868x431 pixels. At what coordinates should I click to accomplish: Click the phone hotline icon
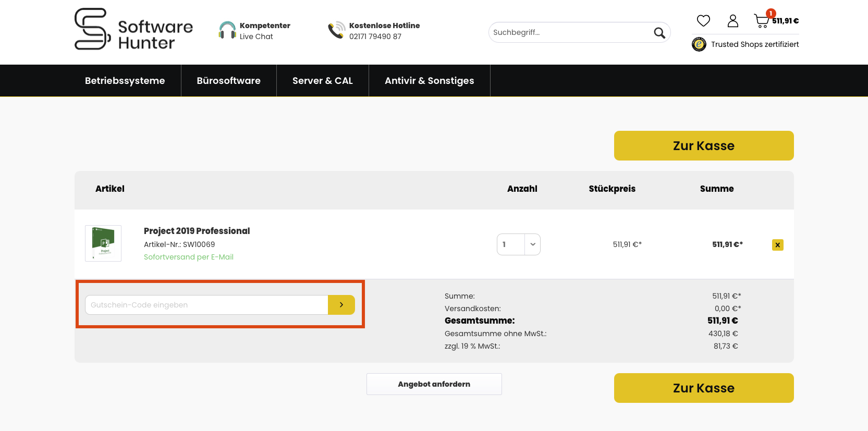(x=336, y=30)
